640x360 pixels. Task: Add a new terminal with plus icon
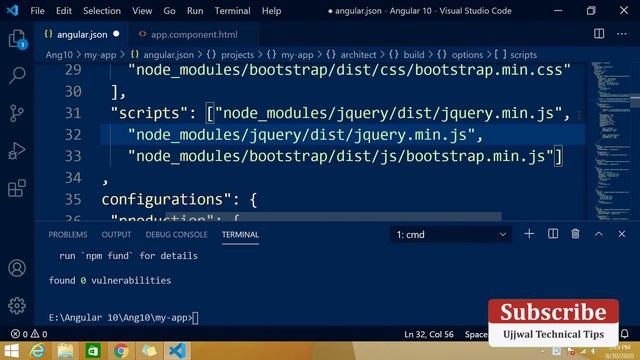tap(529, 234)
